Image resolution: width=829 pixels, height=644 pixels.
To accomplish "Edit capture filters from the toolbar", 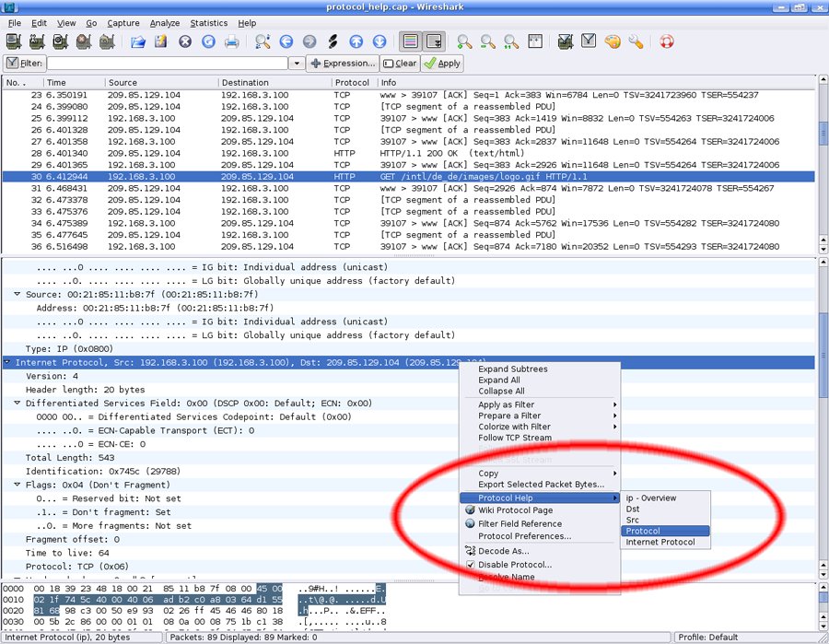I will [x=566, y=41].
